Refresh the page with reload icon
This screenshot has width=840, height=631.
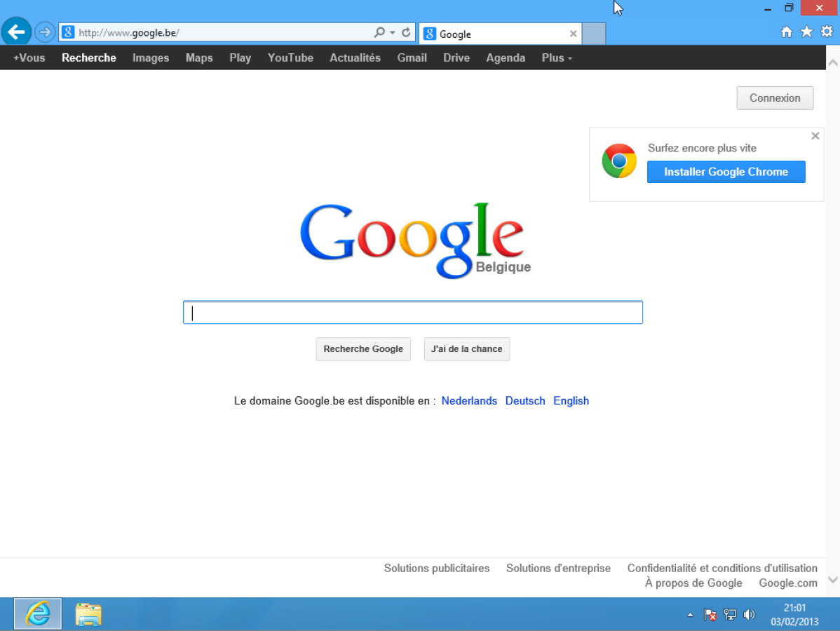(406, 32)
